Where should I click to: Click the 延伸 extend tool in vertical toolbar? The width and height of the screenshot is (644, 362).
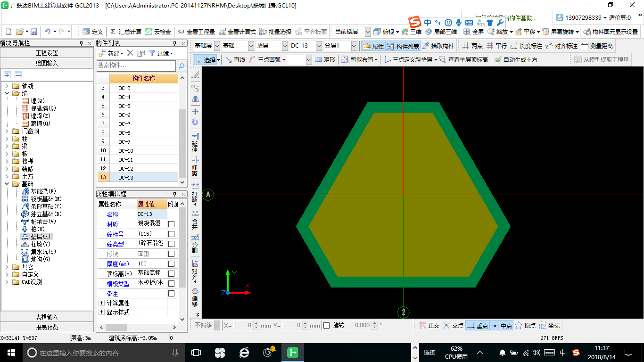[x=195, y=142]
